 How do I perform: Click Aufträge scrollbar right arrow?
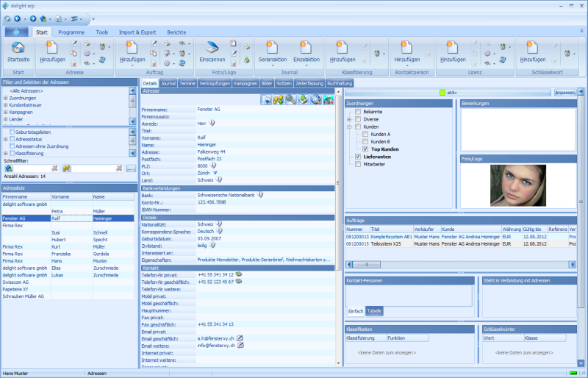coord(573,265)
